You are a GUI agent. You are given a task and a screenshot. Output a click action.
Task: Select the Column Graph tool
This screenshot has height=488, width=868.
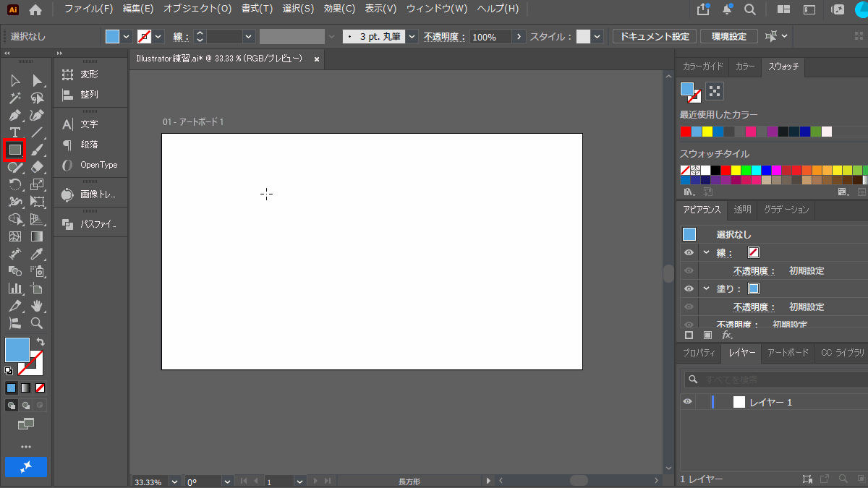point(14,288)
